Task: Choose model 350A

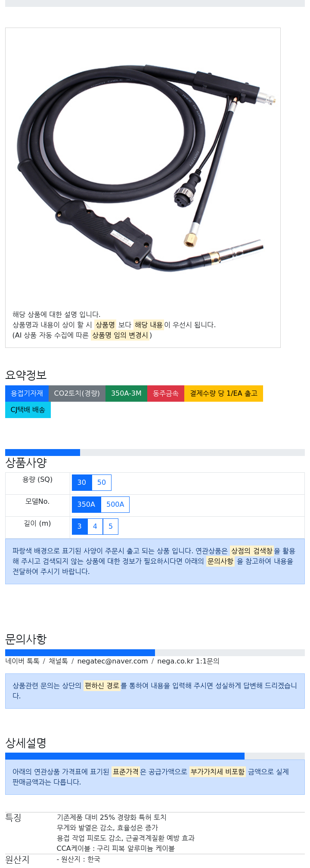Action: point(86,505)
